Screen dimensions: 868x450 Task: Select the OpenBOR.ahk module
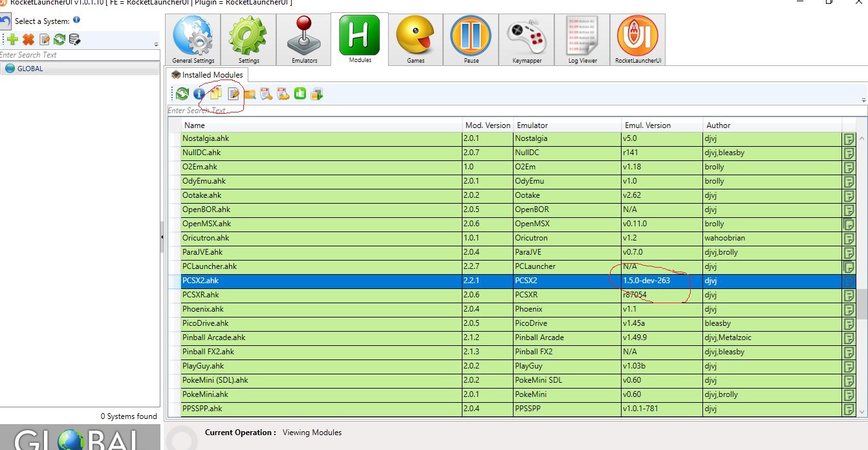click(x=512, y=209)
